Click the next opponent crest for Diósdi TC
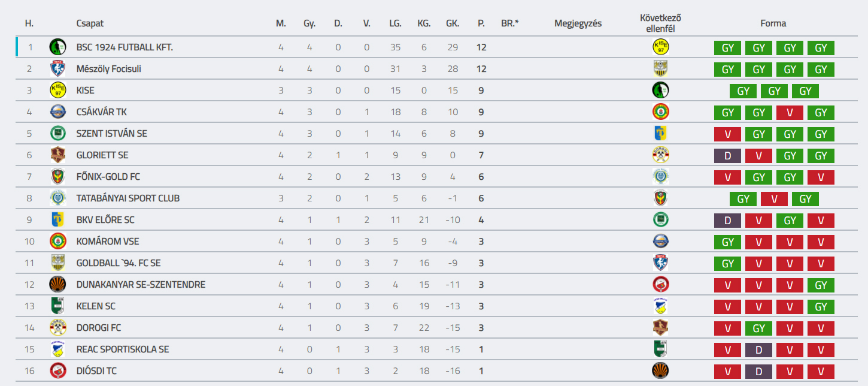868x386 pixels. pyautogui.click(x=660, y=370)
